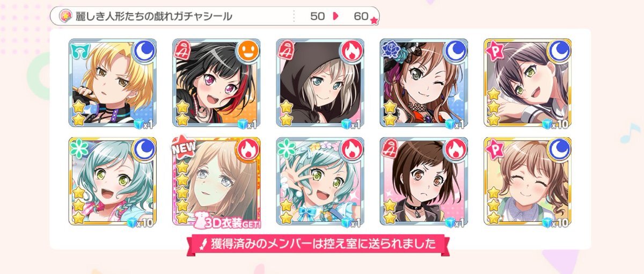Click the 麗しき人形たちの戯れガチャシール header
This screenshot has width=644, height=274.
tap(153, 16)
